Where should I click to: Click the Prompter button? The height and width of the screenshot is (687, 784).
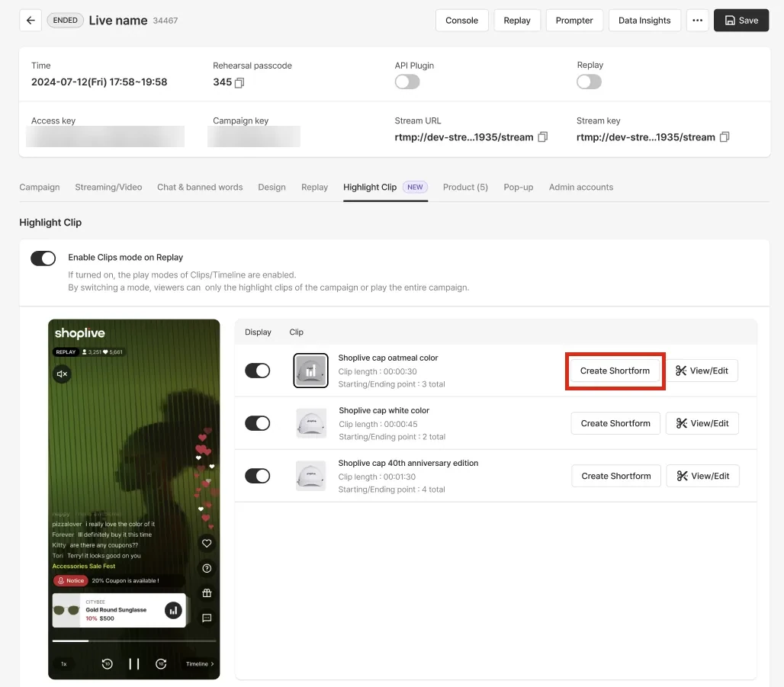(574, 21)
